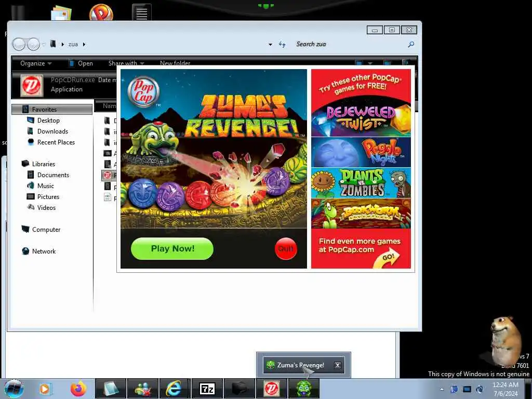The height and width of the screenshot is (399, 532).
Task: Click the volume tray icon
Action: coord(480,389)
